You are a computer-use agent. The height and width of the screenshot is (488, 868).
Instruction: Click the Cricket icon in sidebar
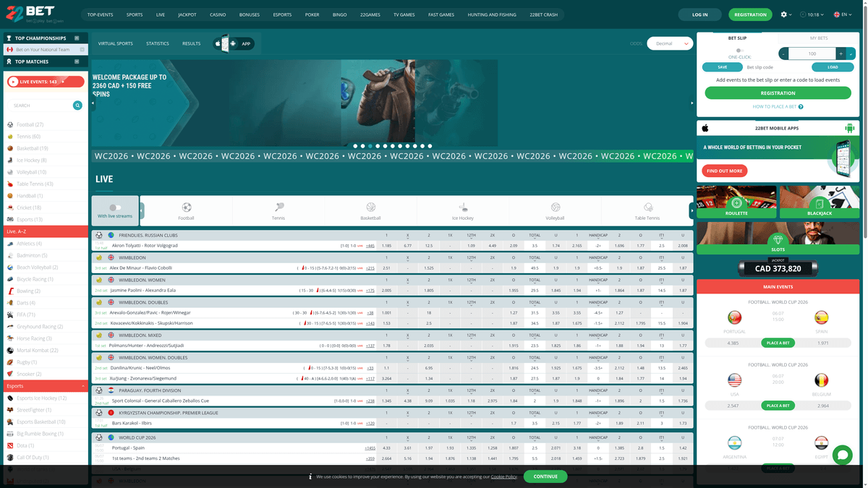[10, 207]
